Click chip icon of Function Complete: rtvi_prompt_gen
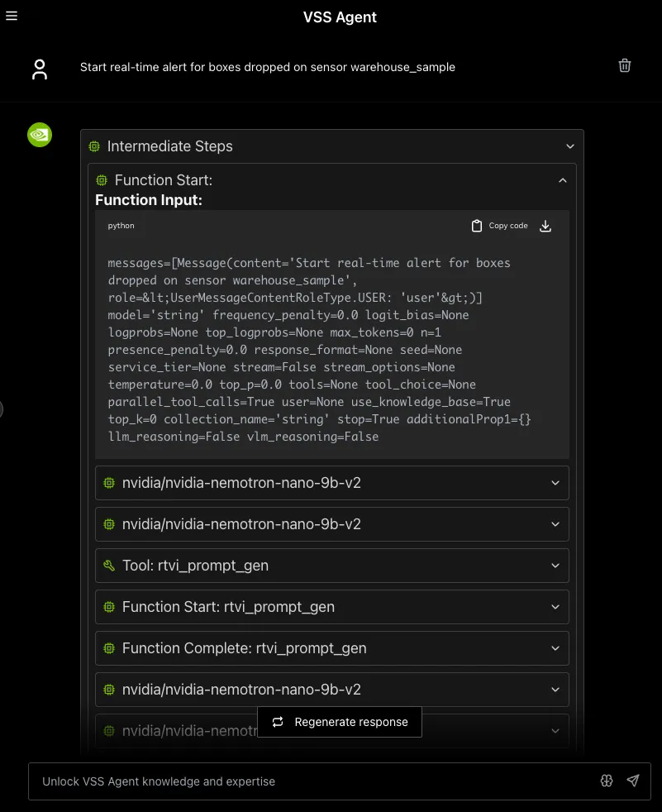662x812 pixels. [x=109, y=648]
